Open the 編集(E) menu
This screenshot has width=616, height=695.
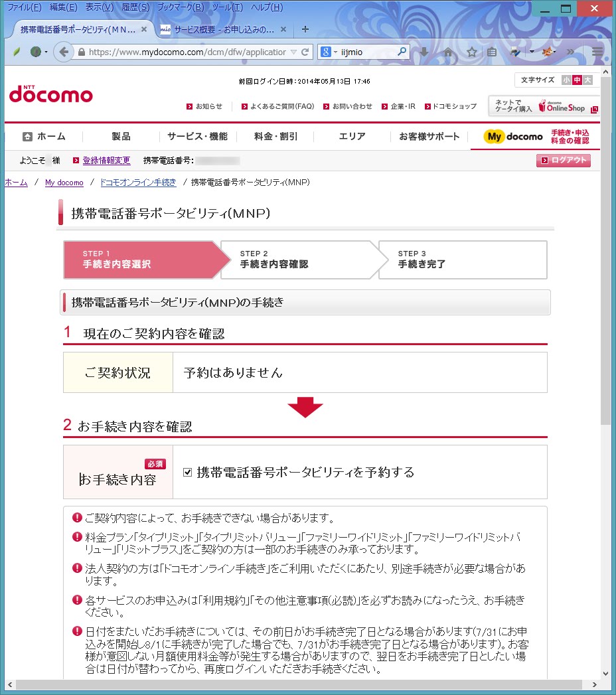tap(63, 7)
